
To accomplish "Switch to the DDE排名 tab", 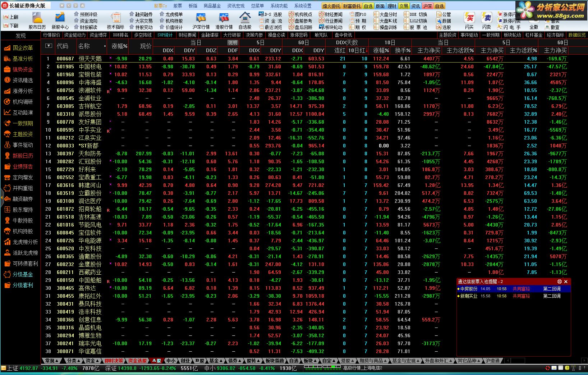I will tap(120, 35).
